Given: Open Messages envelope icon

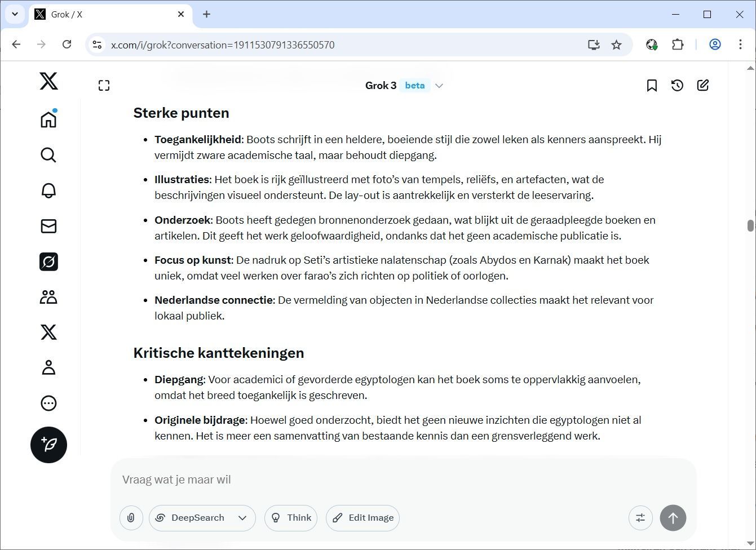Looking at the screenshot, I should [48, 226].
